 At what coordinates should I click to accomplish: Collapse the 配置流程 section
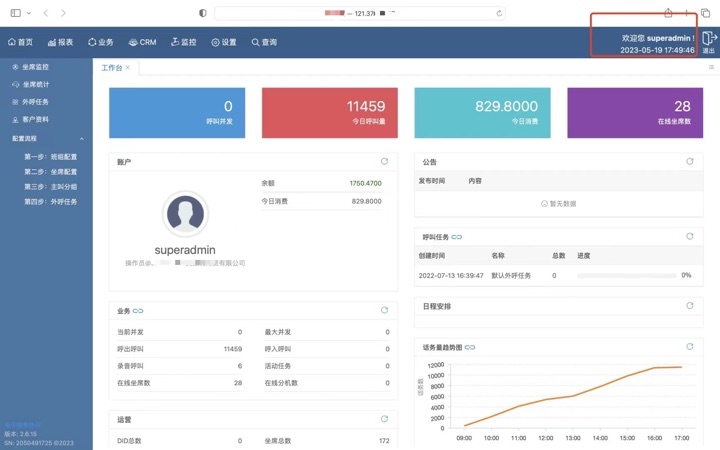[x=82, y=139]
